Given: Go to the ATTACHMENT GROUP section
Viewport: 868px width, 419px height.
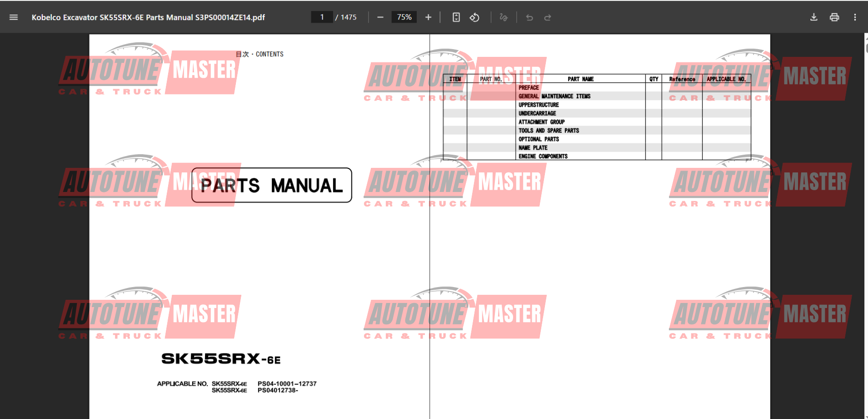Looking at the screenshot, I should [541, 122].
